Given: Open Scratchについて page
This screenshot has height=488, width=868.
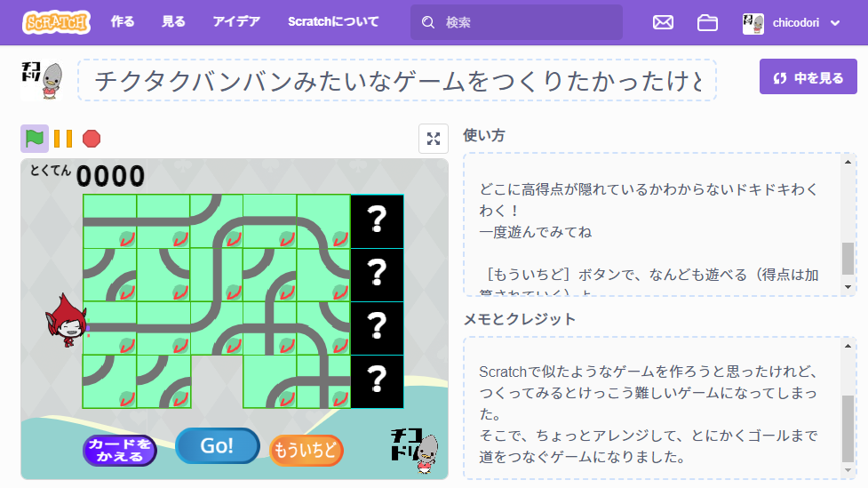Looking at the screenshot, I should pyautogui.click(x=333, y=22).
